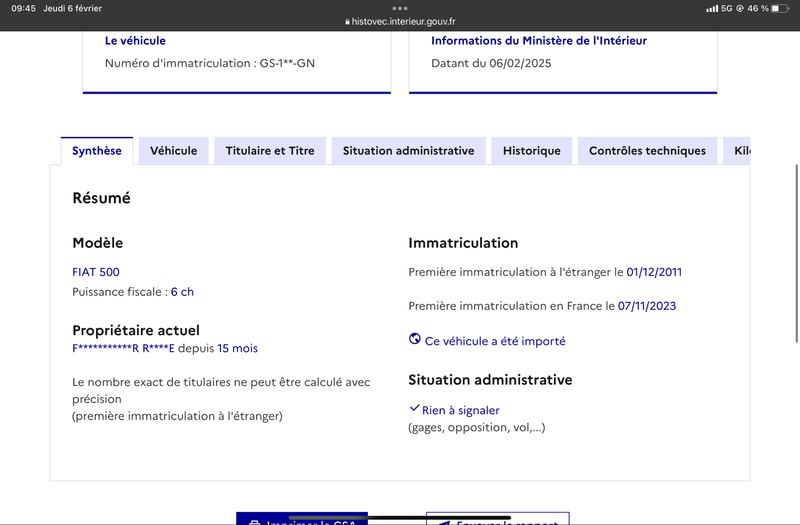
Task: Tap the 46 % battery percentage
Action: pyautogui.click(x=758, y=9)
